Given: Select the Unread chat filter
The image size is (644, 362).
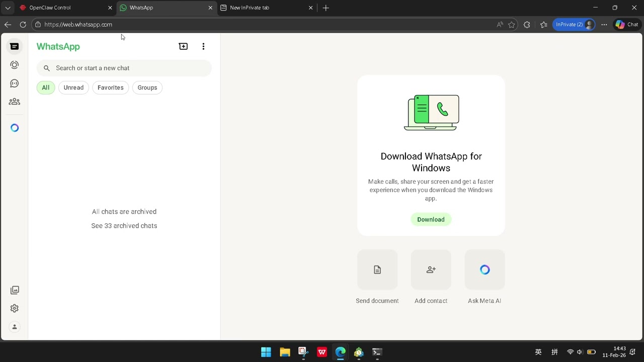Looking at the screenshot, I should pos(73,87).
